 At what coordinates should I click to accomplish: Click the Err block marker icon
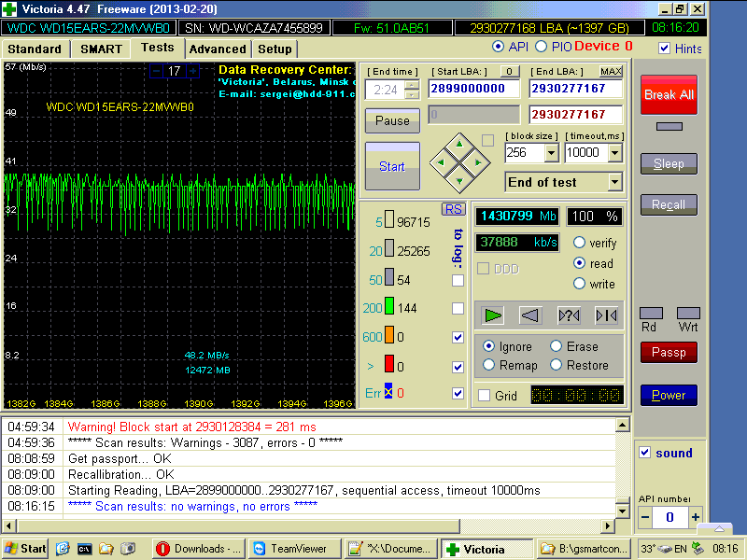(388, 391)
